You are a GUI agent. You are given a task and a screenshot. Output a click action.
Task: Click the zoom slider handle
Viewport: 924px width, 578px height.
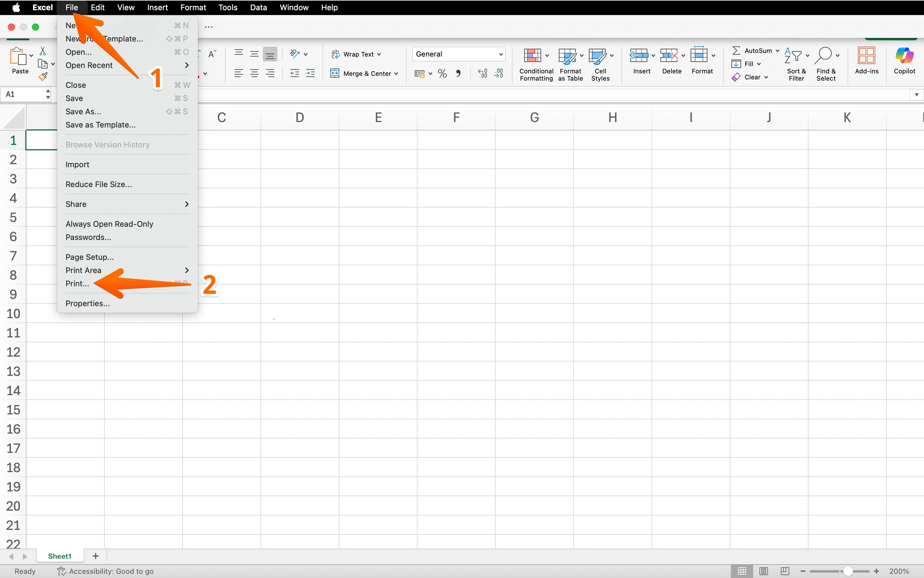point(848,571)
